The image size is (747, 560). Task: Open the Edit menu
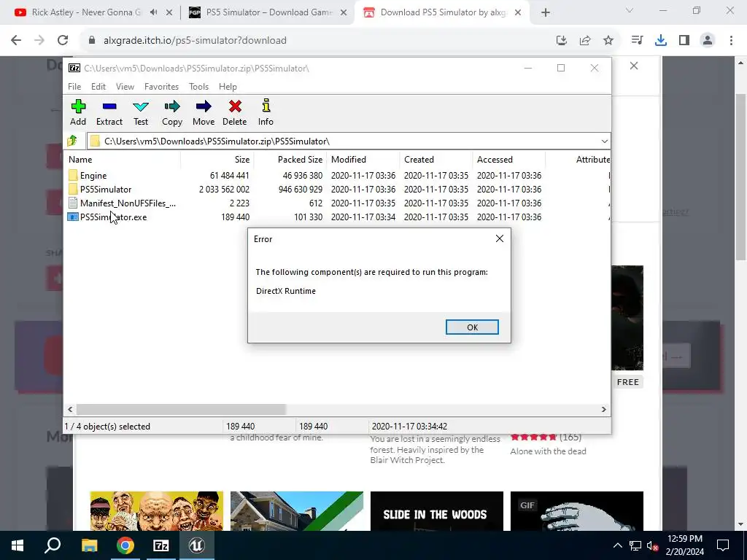(x=98, y=86)
